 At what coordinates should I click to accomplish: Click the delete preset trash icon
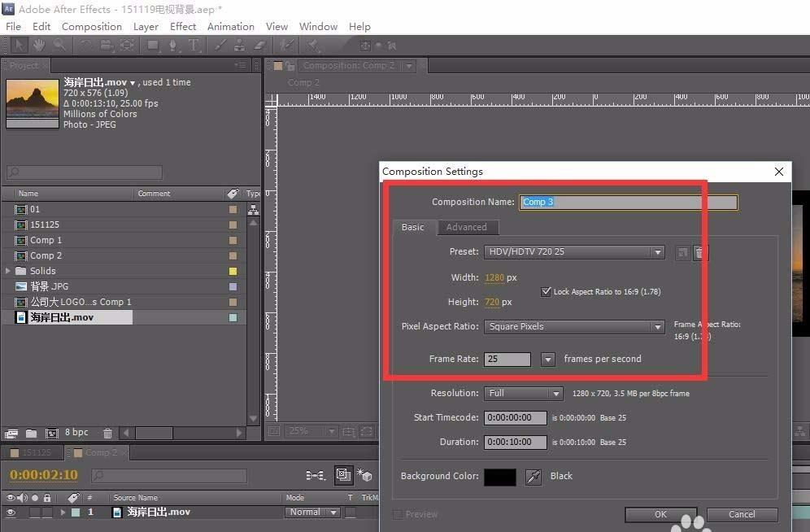click(x=699, y=253)
